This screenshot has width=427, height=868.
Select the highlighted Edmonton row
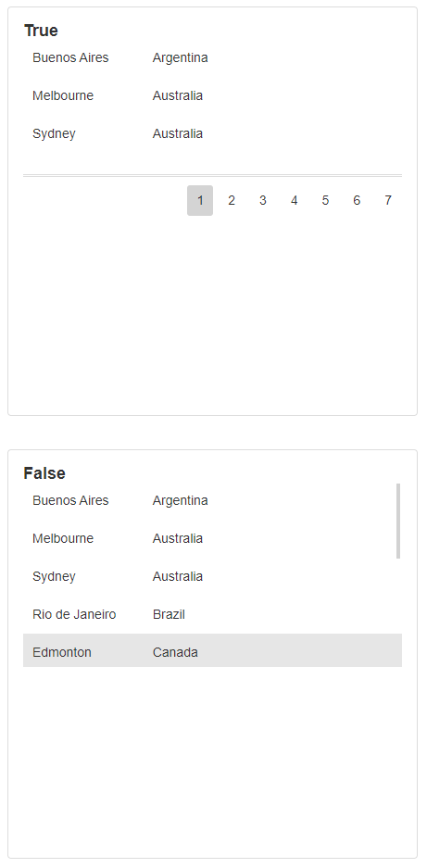(x=212, y=650)
